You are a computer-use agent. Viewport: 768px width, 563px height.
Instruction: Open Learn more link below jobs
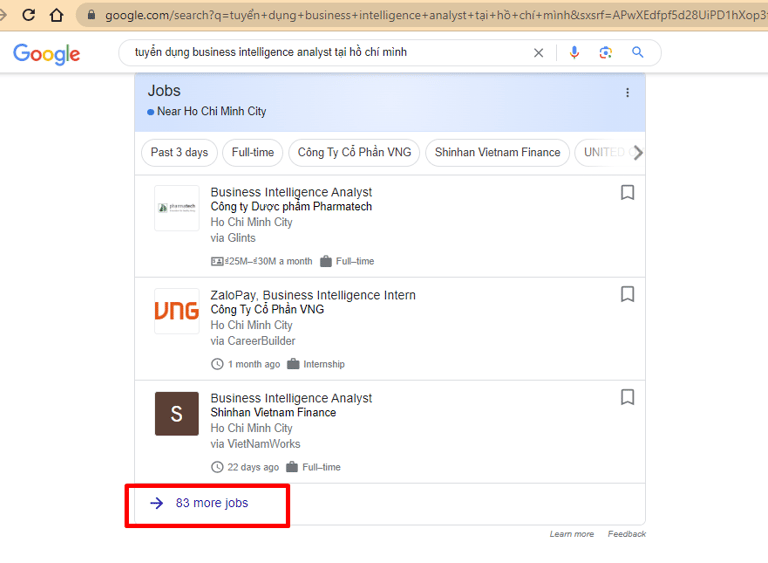572,534
